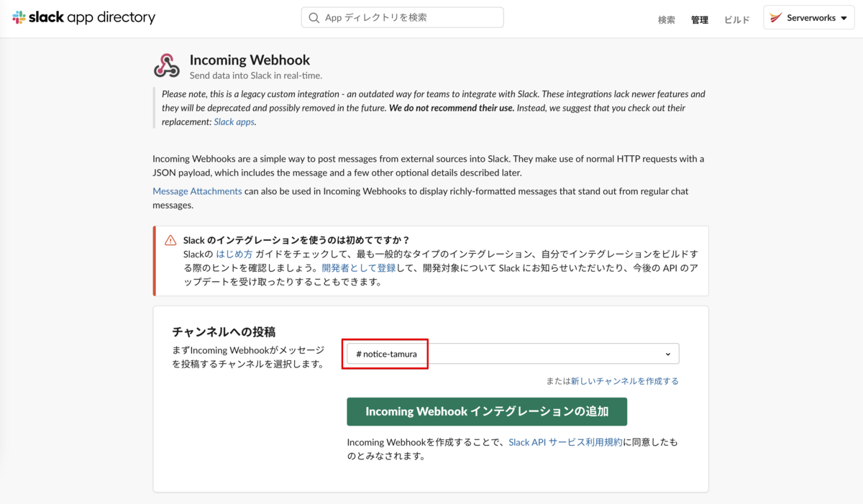The width and height of the screenshot is (863, 504).
Task: Open the Slack apps link
Action: (234, 122)
